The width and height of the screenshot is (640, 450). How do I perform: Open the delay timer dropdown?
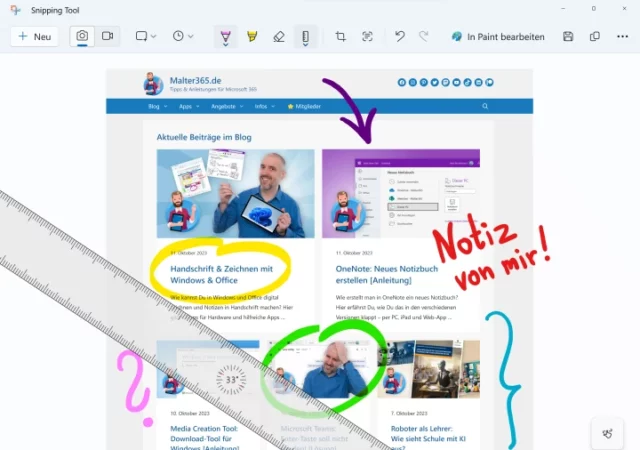(x=182, y=36)
